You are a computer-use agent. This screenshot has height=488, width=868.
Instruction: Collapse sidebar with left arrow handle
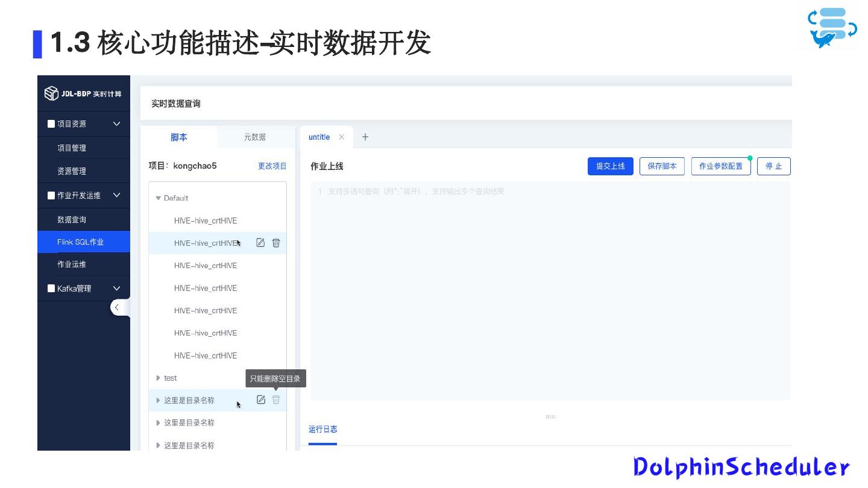pyautogui.click(x=117, y=307)
